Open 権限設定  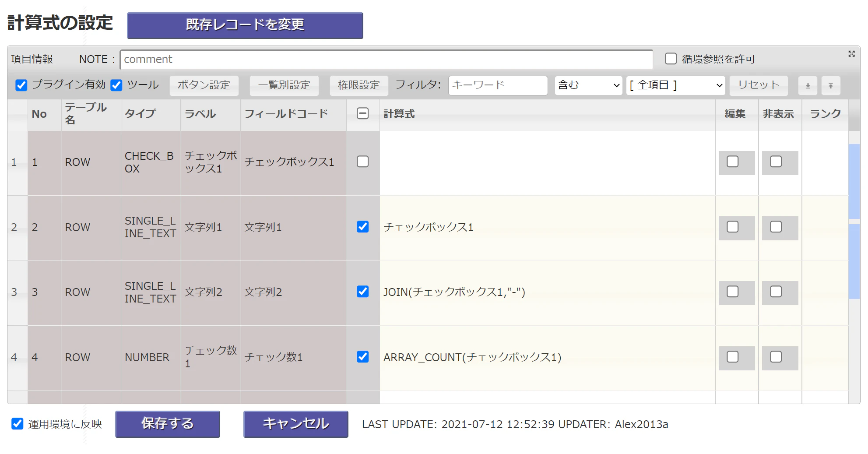pyautogui.click(x=359, y=85)
